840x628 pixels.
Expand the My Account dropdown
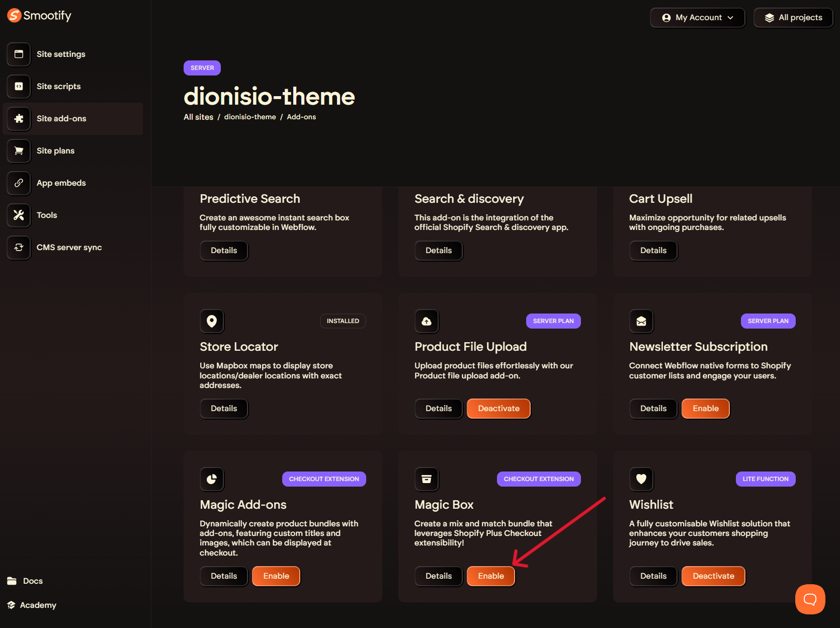697,18
